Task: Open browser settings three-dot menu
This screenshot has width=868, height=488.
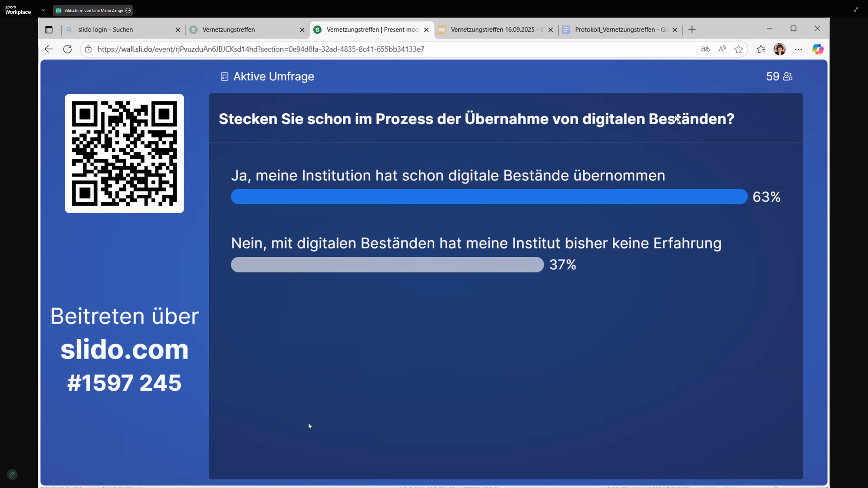Action: 798,49
